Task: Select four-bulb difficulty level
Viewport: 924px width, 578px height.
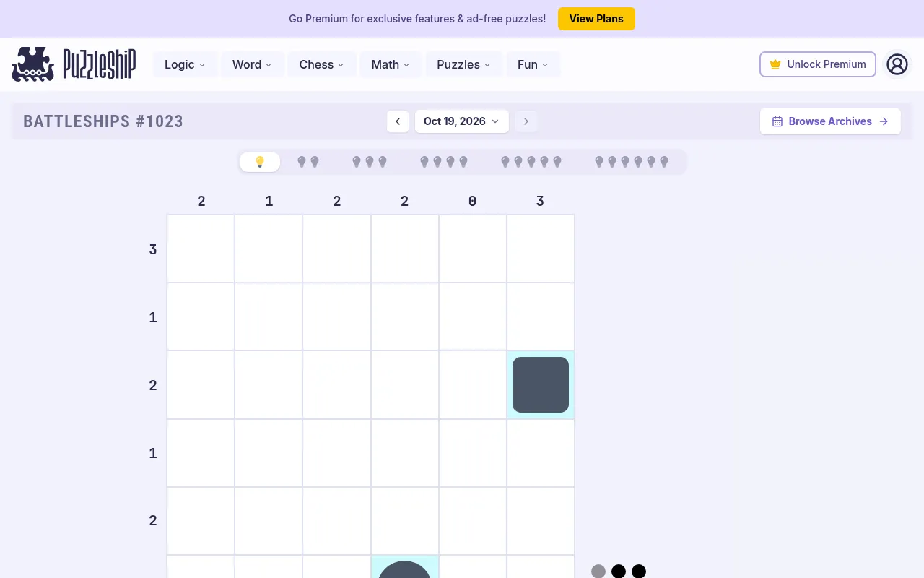Action: 444,162
